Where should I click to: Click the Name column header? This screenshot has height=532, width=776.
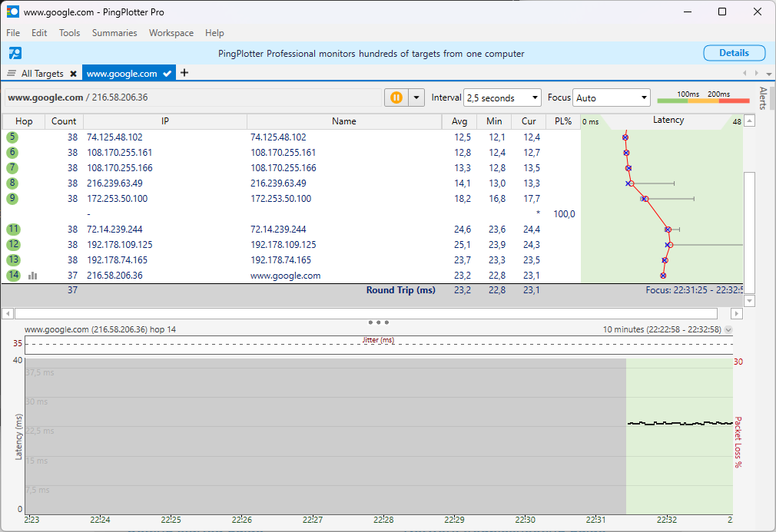[x=344, y=121]
